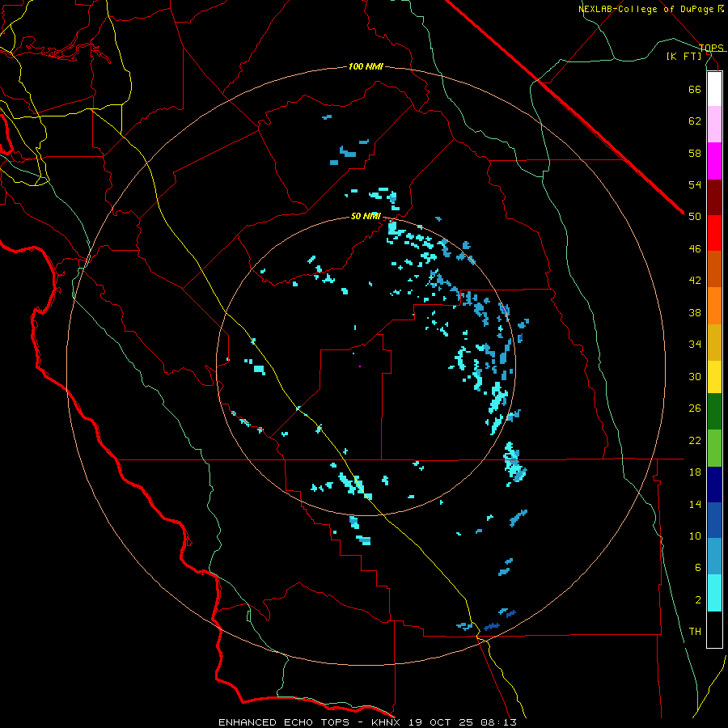The height and width of the screenshot is (728, 728).
Task: Pick the cyan legend swatch beside 2
Action: [714, 593]
